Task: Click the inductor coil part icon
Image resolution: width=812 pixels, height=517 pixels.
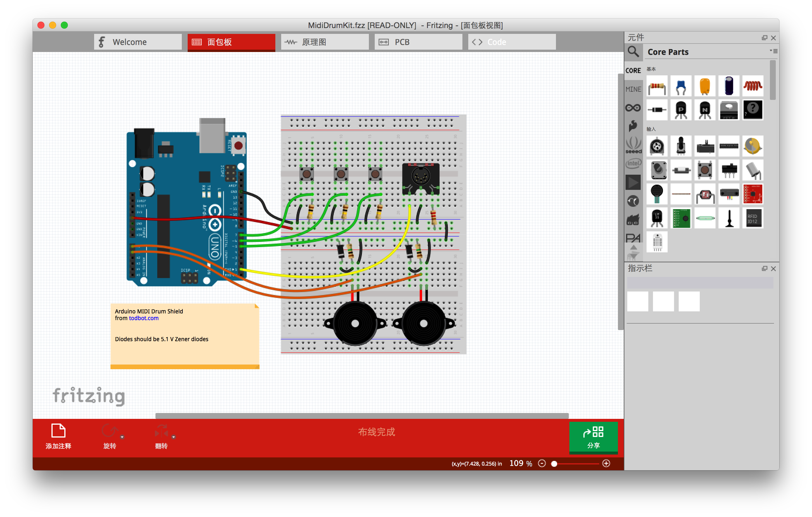Action: (752, 86)
